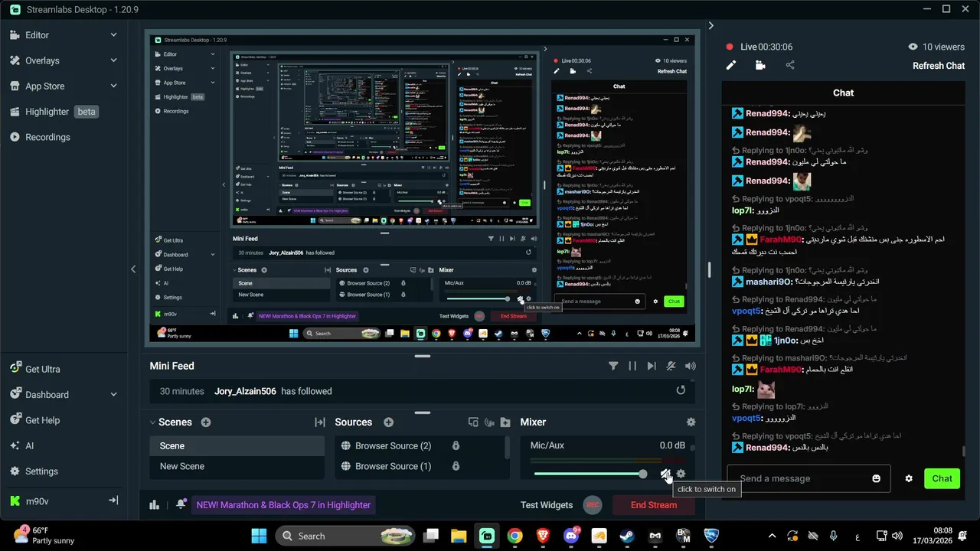
Task: Pause the Mini Feed alert queue
Action: point(632,366)
